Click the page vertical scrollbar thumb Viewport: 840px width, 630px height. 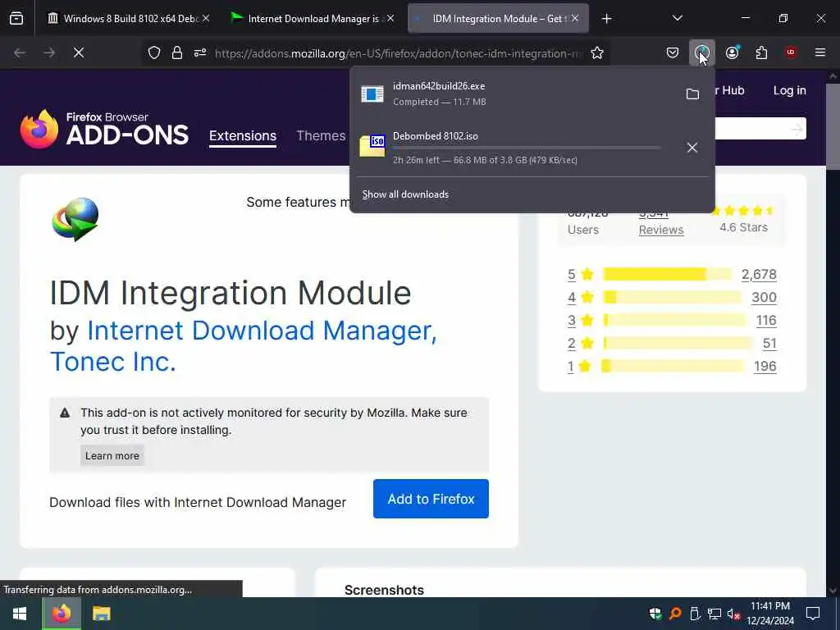click(x=833, y=127)
